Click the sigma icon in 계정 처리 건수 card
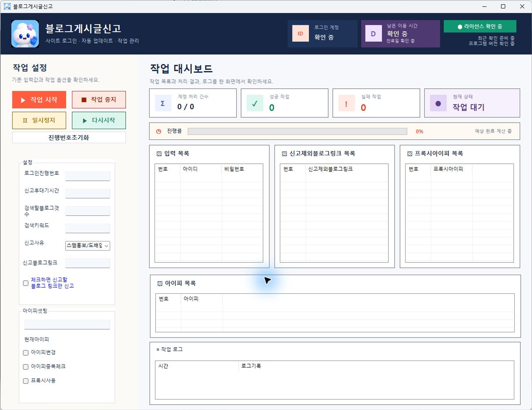Viewport: 532px width, 410px height. (163, 103)
